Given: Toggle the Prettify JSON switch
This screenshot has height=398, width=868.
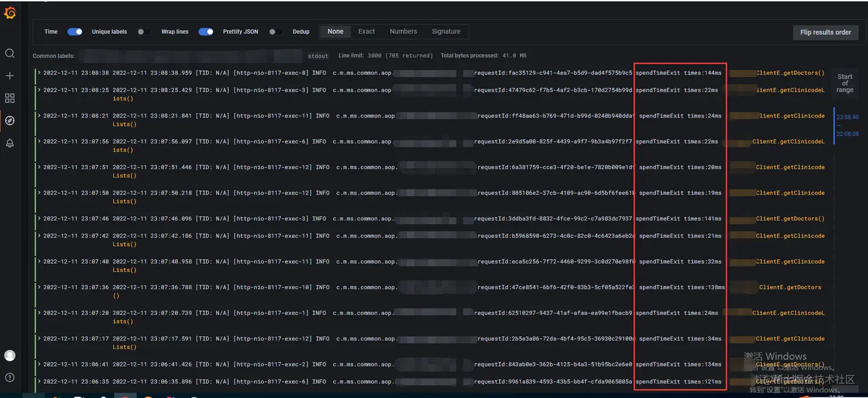Looking at the screenshot, I should pos(276,32).
